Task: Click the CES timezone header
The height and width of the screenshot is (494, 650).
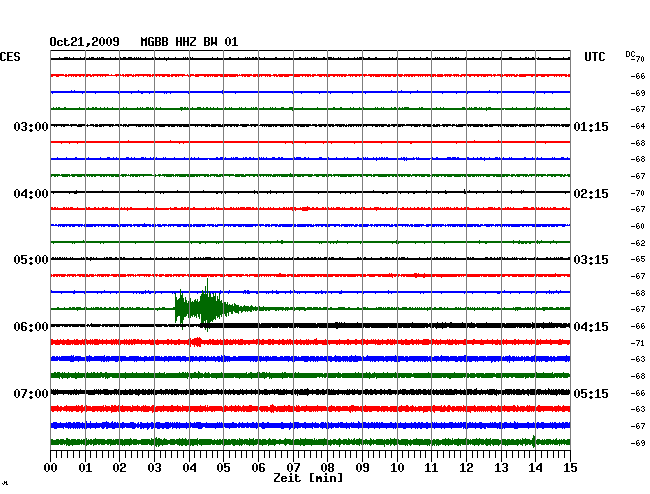Action: [x=10, y=57]
